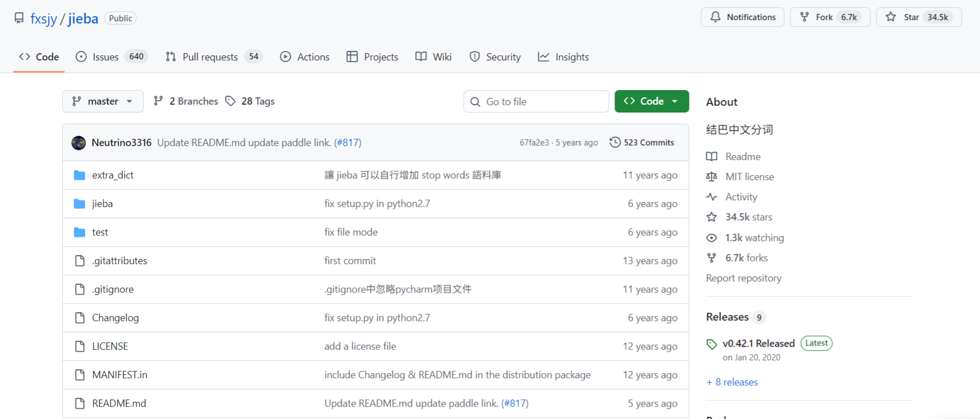Expand the master branch dropdown
Image resolution: width=980 pixels, height=419 pixels.
[103, 101]
